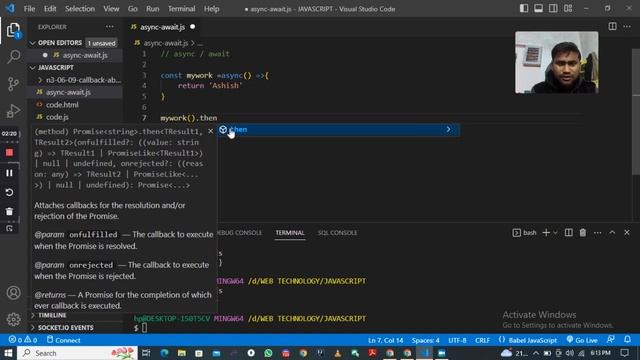
Task: Open the Run menu
Action: [x=153, y=9]
